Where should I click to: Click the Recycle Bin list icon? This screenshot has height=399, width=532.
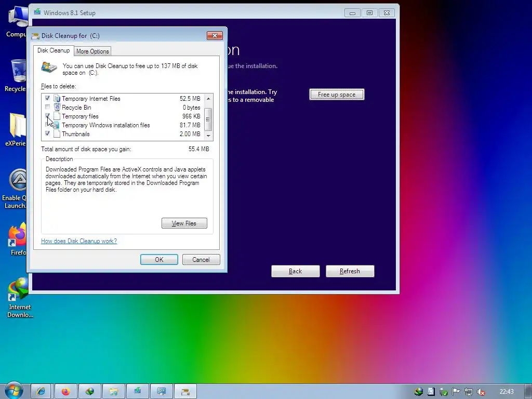(57, 107)
